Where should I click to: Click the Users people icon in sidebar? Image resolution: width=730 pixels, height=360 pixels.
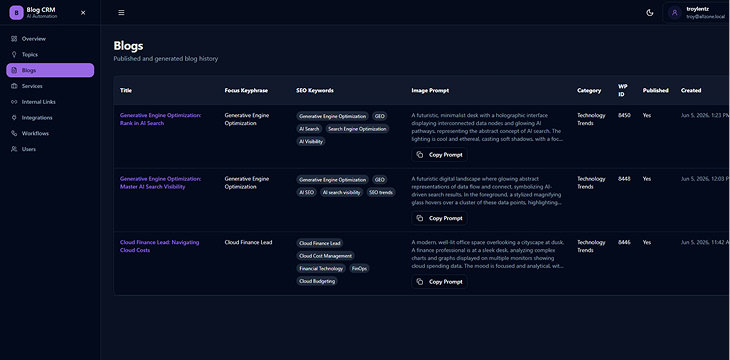(x=14, y=149)
